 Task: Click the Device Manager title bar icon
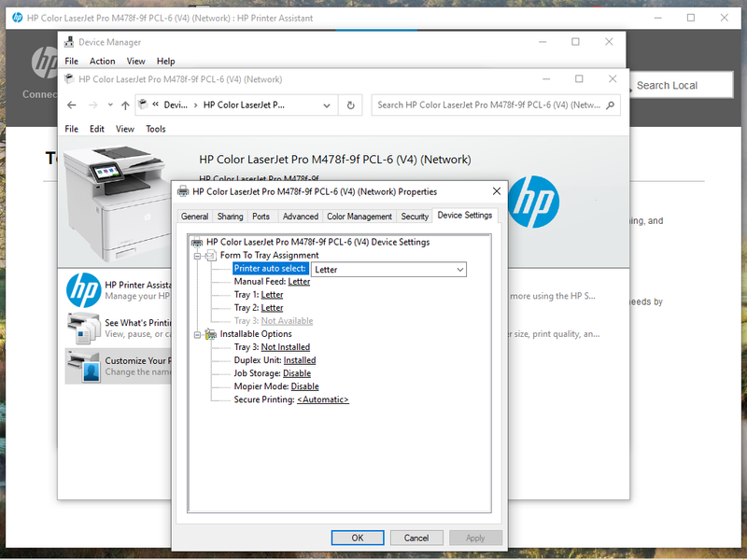click(x=69, y=42)
